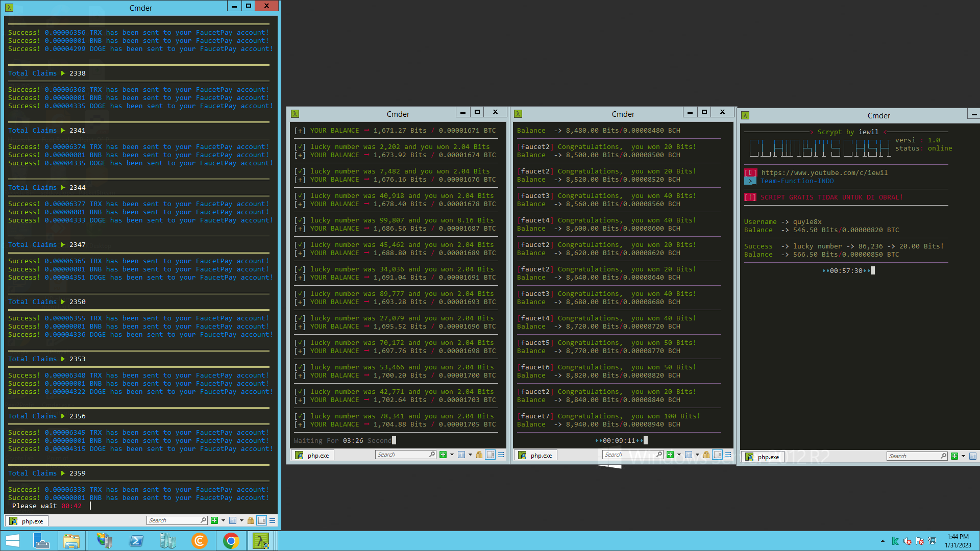Viewport: 980px width, 551px height.
Task: Open new console dropdown arrow in ClaimBits Cmder window
Action: pos(963,456)
